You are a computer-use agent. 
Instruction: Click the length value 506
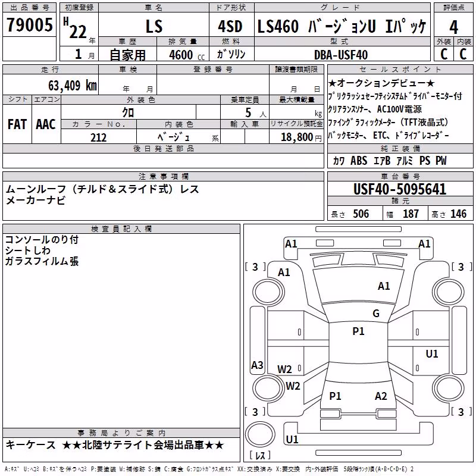361,214
